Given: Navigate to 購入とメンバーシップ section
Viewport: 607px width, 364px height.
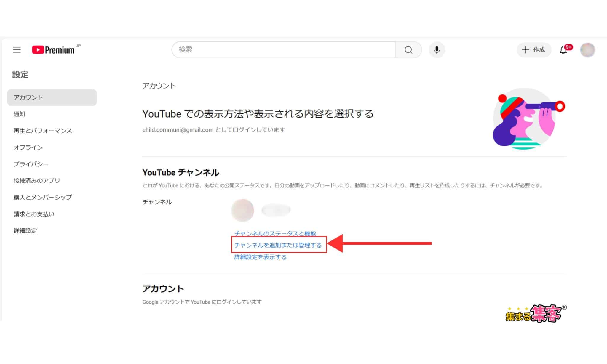Looking at the screenshot, I should [x=41, y=197].
